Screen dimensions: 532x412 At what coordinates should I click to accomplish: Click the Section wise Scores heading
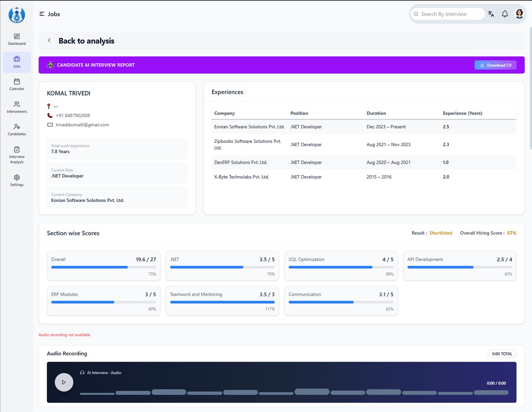click(73, 233)
